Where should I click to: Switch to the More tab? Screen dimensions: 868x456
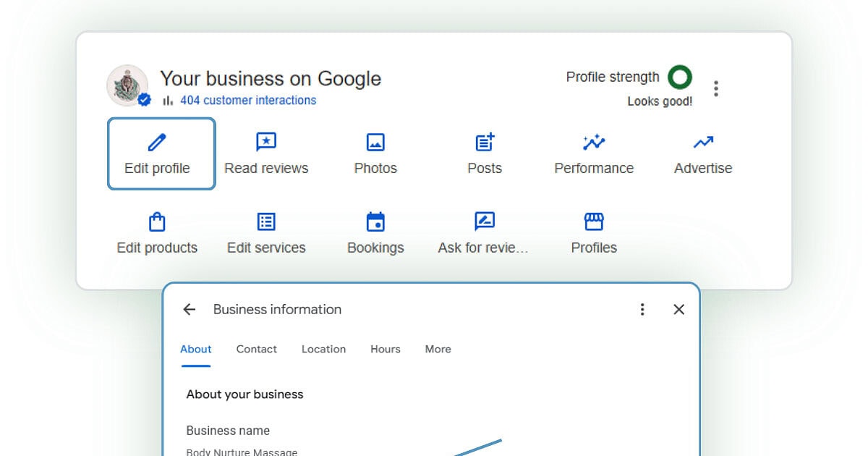click(x=438, y=349)
